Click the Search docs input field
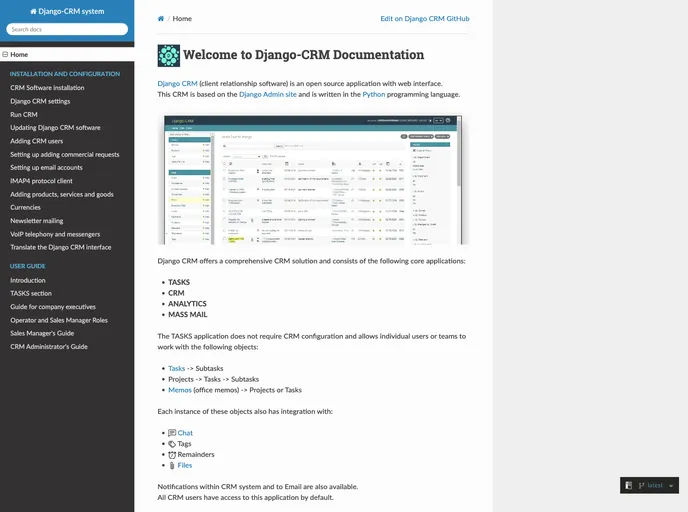 point(67,30)
